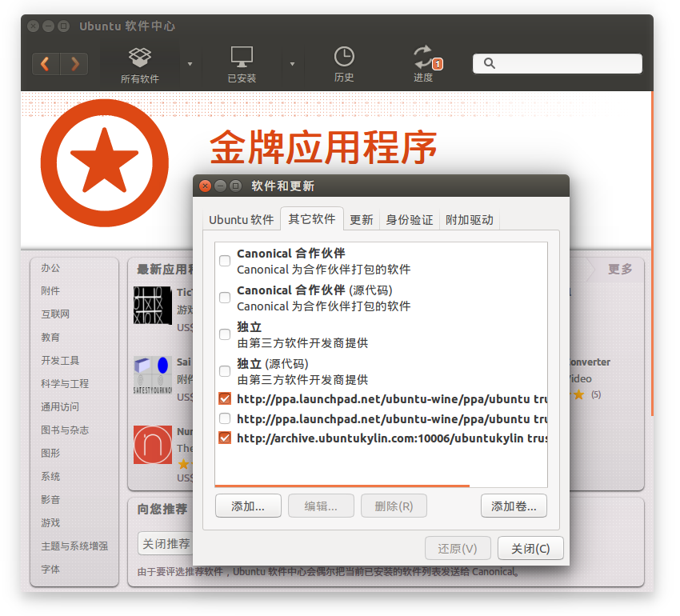Click the 关闭(C) button
680x616 pixels.
(530, 549)
